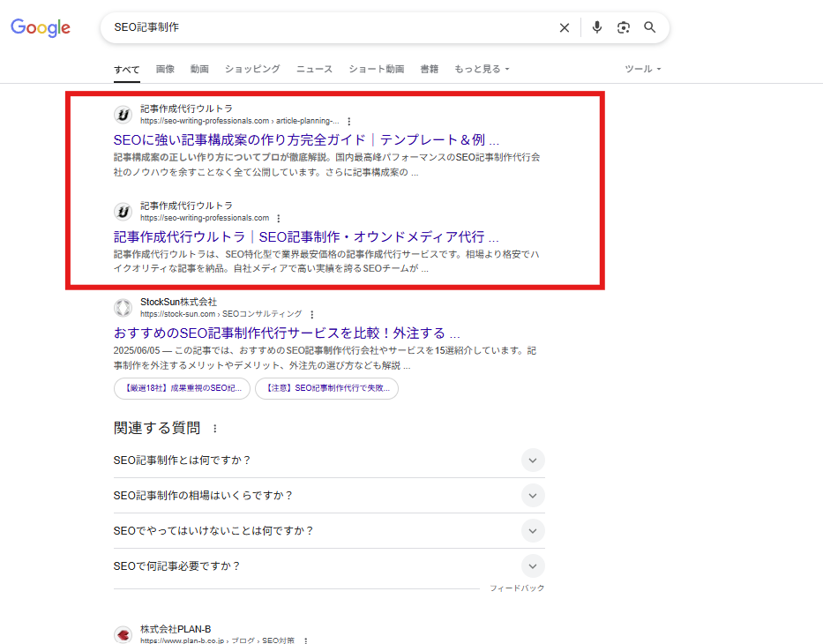Switch to the 画像 tab

point(165,69)
